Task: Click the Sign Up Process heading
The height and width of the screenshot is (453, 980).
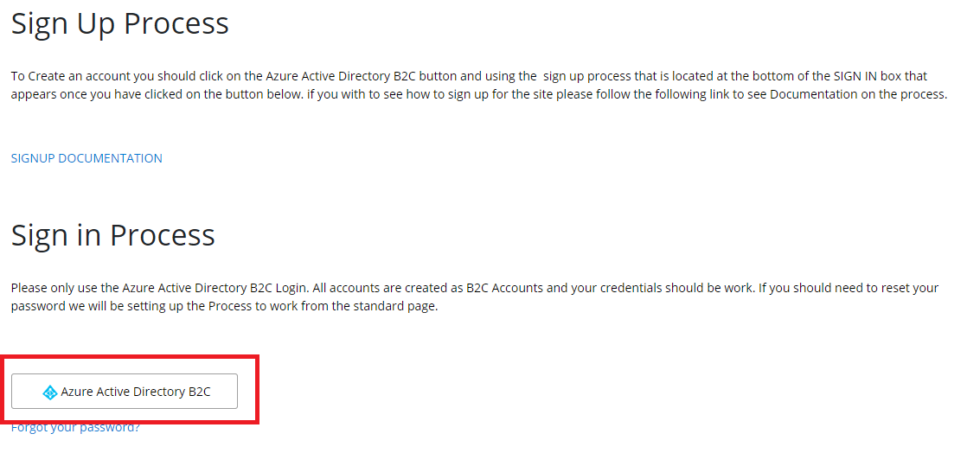Action: point(119,23)
